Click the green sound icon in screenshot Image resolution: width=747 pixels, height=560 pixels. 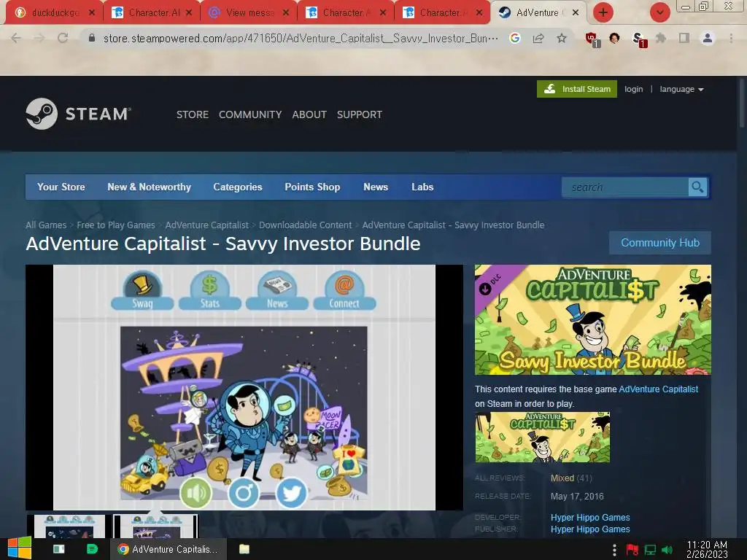coord(196,493)
